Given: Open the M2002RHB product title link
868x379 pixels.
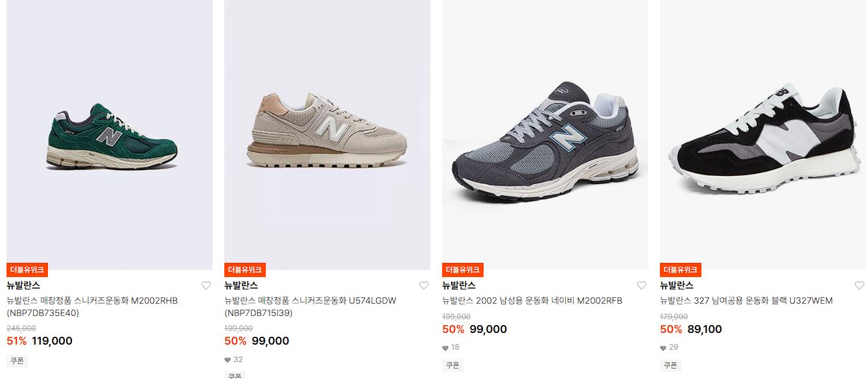Looking at the screenshot, I should tap(92, 307).
